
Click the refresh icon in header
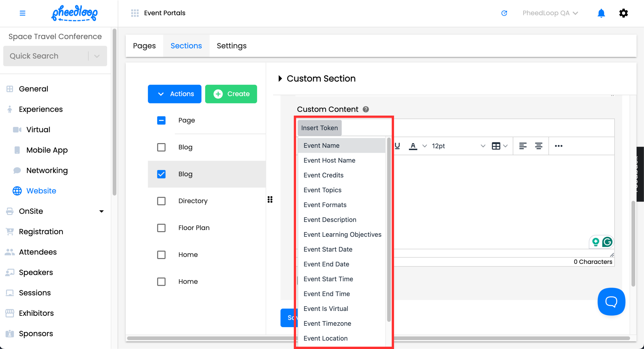[504, 13]
